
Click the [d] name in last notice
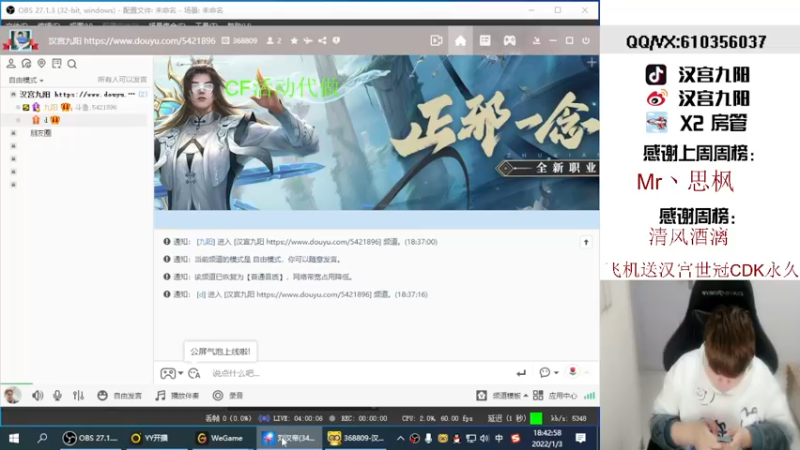(201, 294)
